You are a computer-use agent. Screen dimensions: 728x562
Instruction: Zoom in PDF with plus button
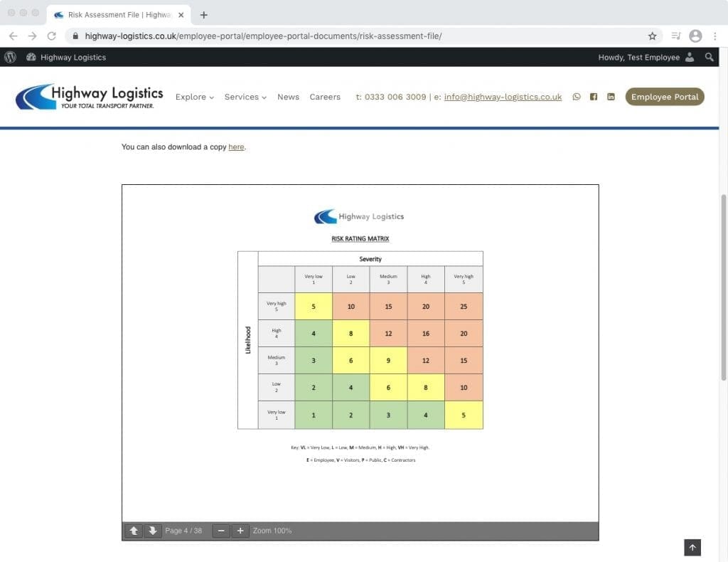click(x=240, y=531)
